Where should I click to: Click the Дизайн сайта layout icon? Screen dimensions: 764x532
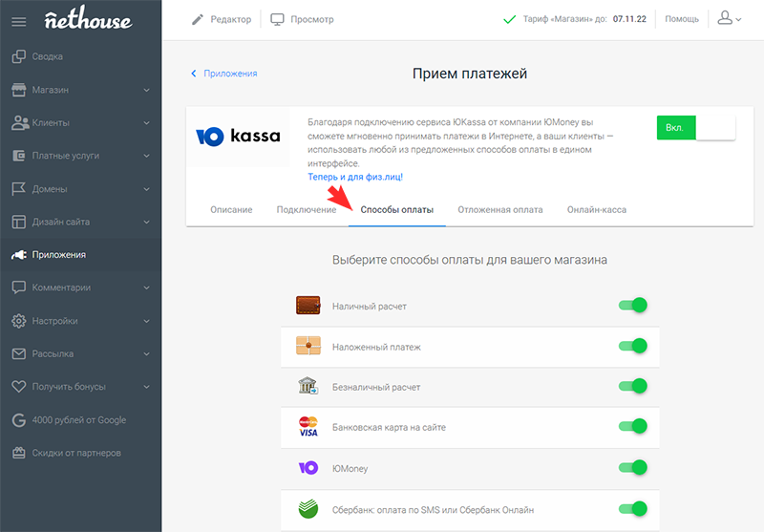coord(18,223)
